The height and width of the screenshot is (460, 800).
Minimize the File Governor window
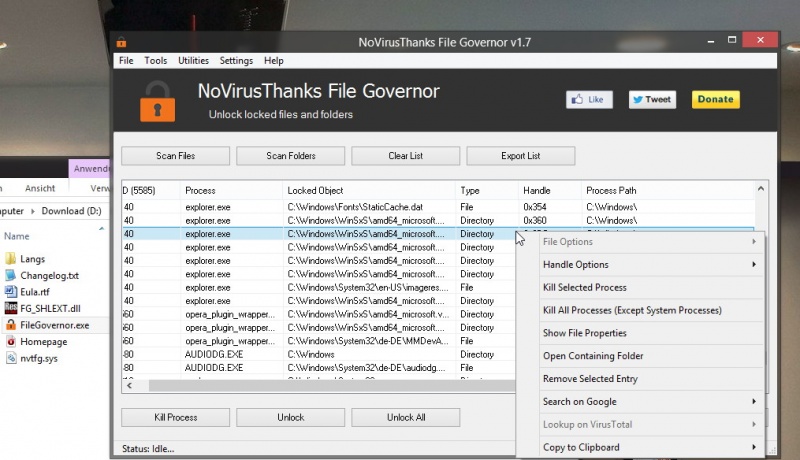[x=711, y=40]
